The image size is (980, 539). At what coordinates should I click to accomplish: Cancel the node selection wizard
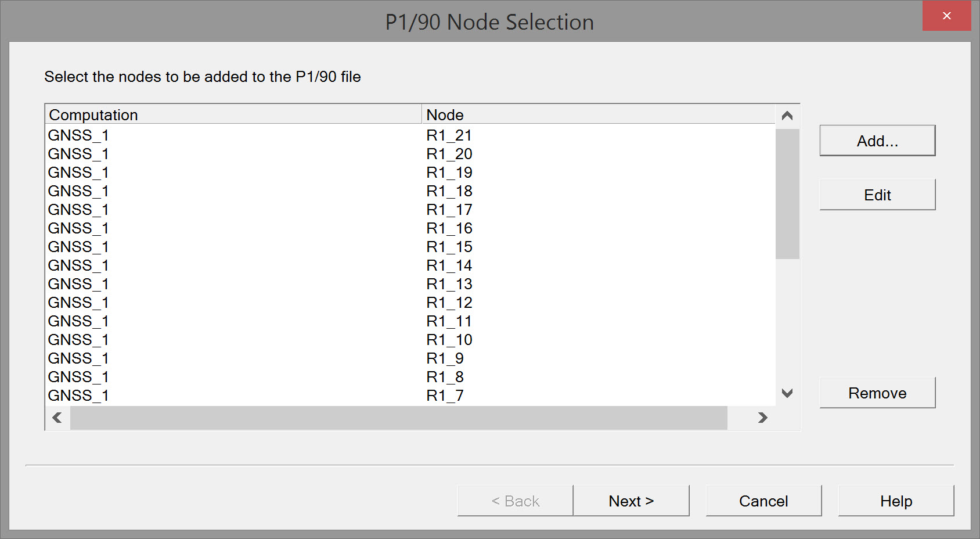(x=763, y=501)
